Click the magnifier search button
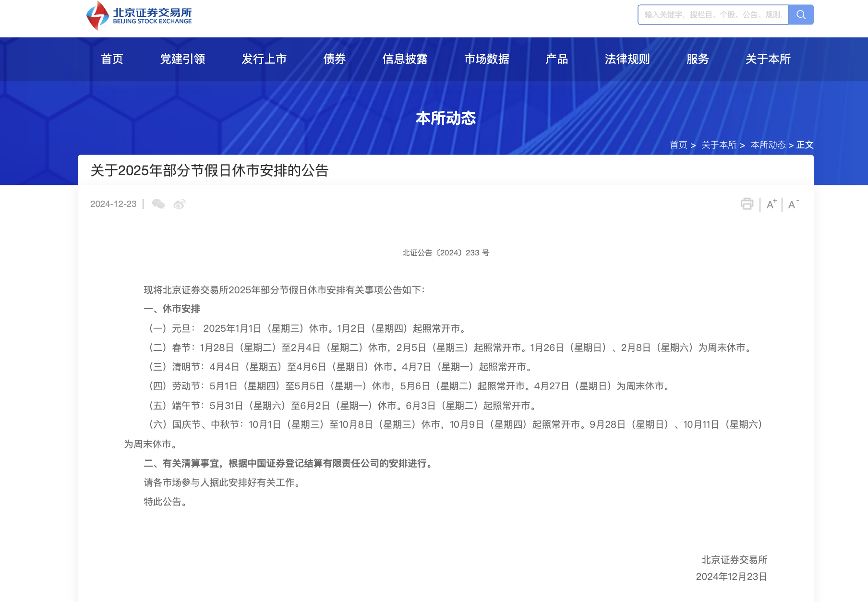 click(800, 15)
